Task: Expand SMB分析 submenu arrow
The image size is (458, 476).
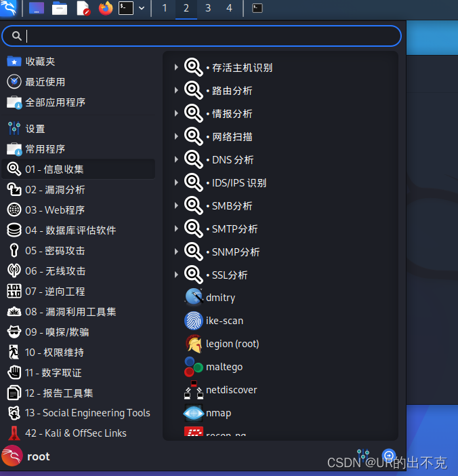Action: [176, 206]
